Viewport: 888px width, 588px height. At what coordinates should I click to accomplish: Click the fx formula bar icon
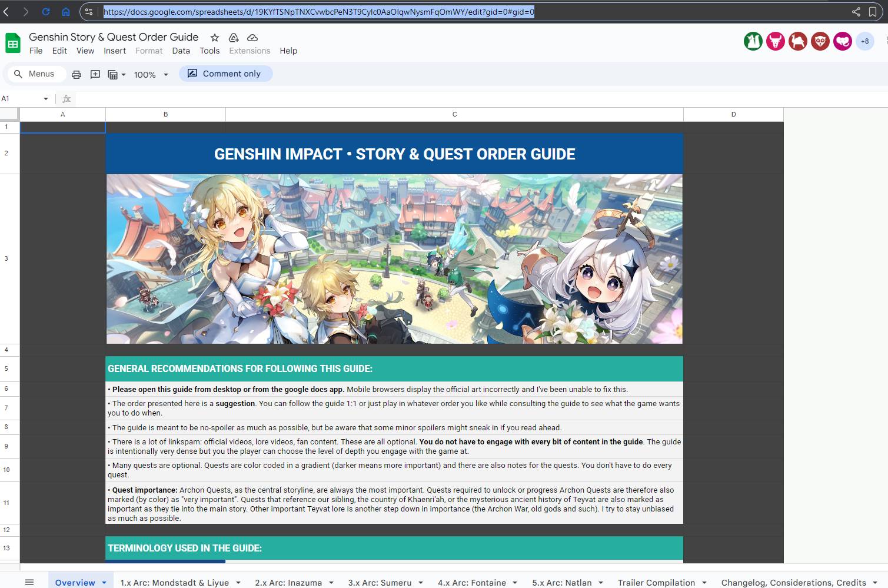tap(66, 99)
